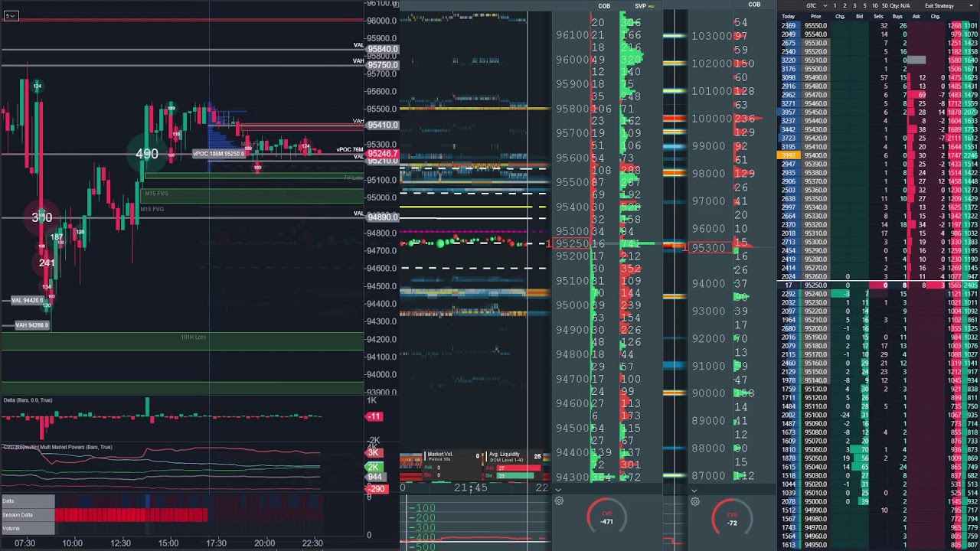Image resolution: width=980 pixels, height=551 pixels.
Task: Open settings gear under the COB/SVP panel
Action: [x=559, y=501]
